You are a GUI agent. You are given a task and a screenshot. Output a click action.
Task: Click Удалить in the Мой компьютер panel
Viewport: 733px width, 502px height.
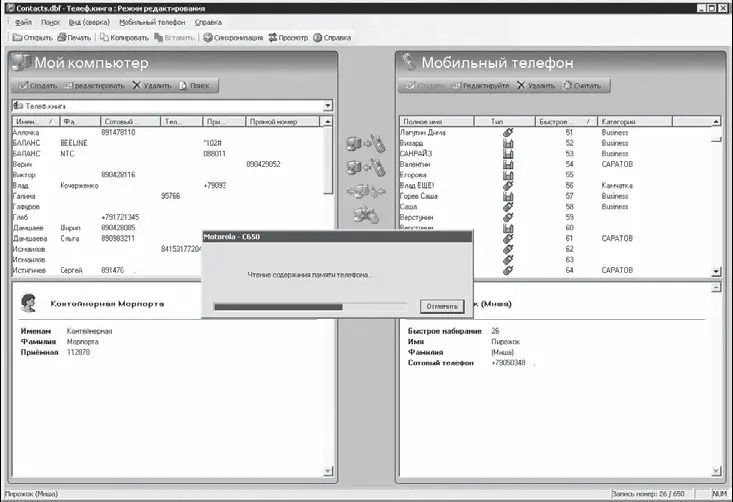(152, 86)
